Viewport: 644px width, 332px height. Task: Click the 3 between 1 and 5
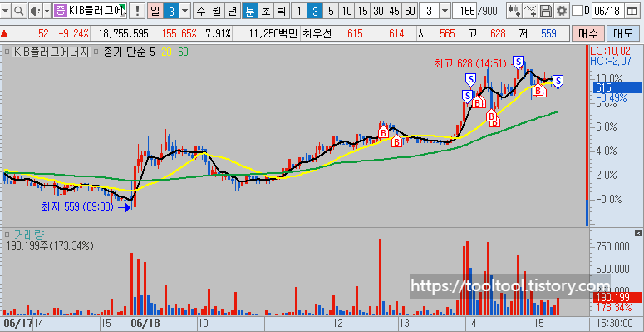[x=315, y=11]
